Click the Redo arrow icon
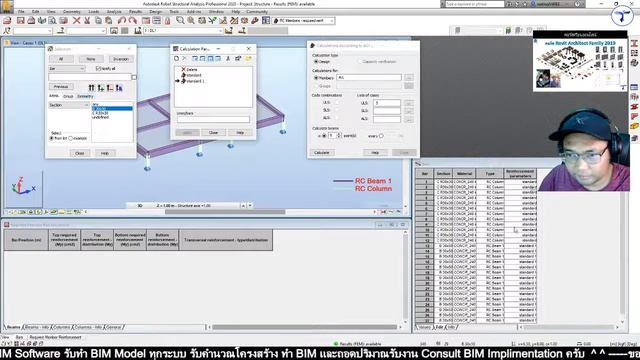Screen dimensions: 640x360 click(x=133, y=20)
